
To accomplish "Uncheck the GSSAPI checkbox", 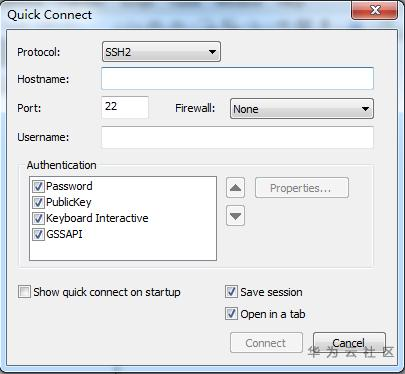I will (38, 234).
